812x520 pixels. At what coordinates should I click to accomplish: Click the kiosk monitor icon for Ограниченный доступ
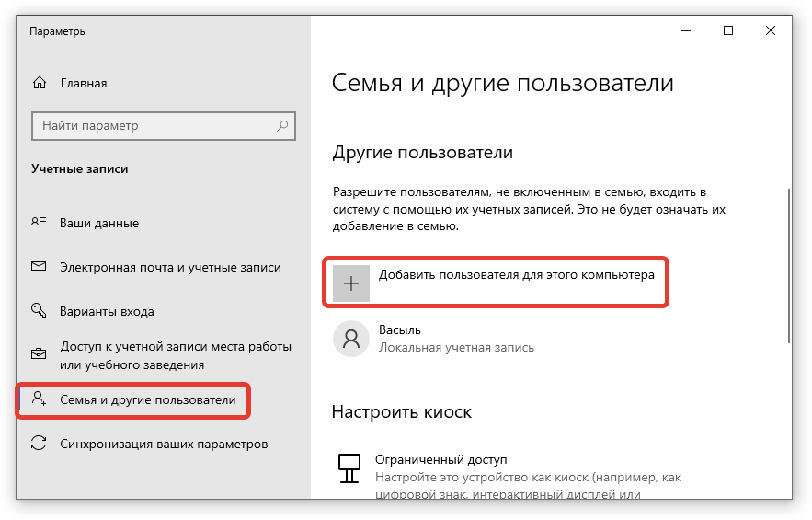[x=349, y=468]
